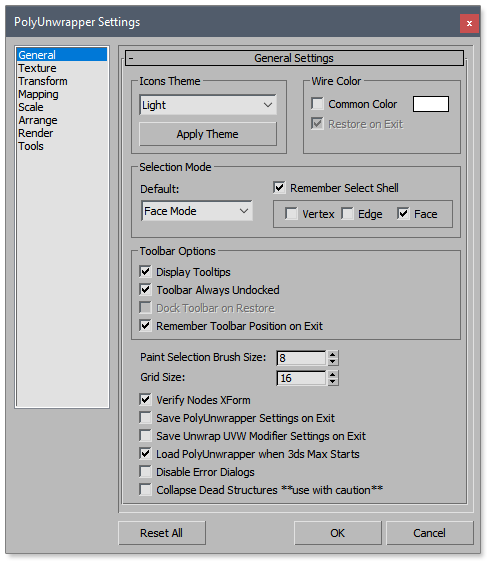This screenshot has width=492, height=566.
Task: Click the Reset All button
Action: click(x=162, y=533)
